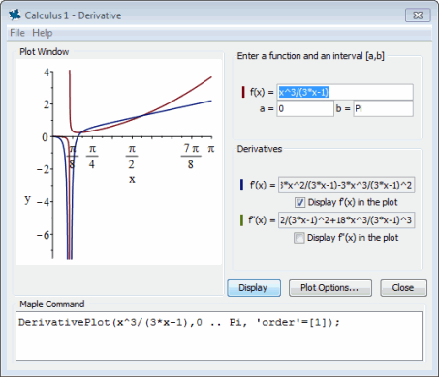Viewport: 439px width, 377px height.
Task: Click the Close button
Action: click(x=403, y=288)
